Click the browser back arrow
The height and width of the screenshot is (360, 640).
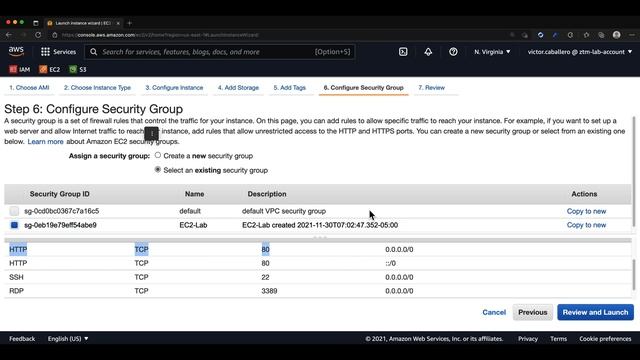[9, 35]
